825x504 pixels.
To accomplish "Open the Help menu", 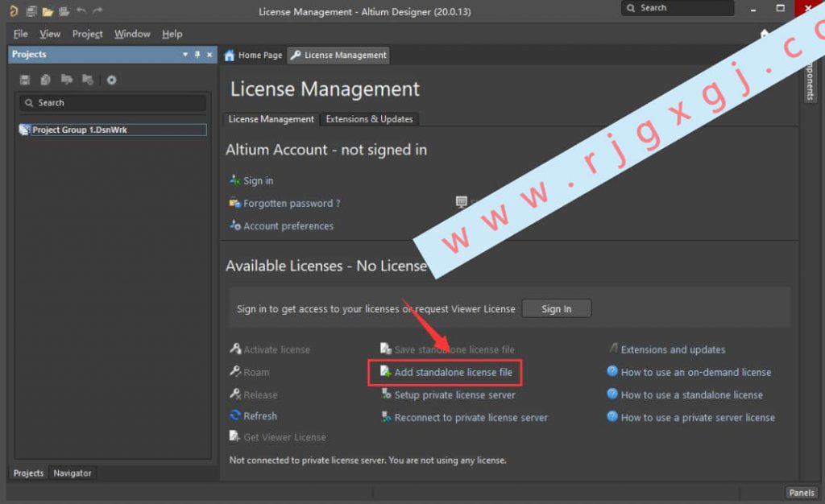I will click(172, 34).
